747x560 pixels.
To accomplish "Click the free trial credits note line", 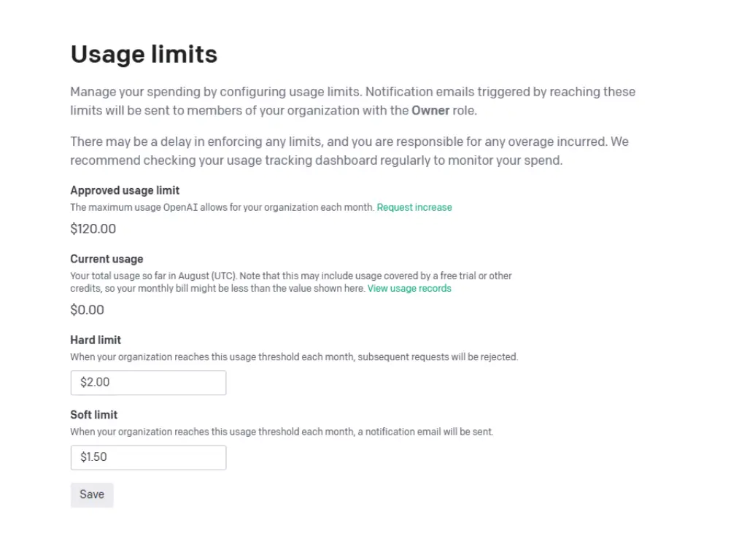I will coord(217,289).
